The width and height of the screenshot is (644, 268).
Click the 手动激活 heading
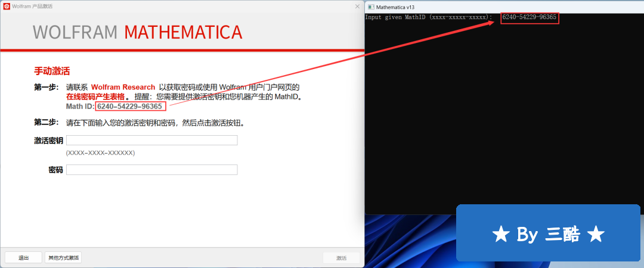click(52, 71)
